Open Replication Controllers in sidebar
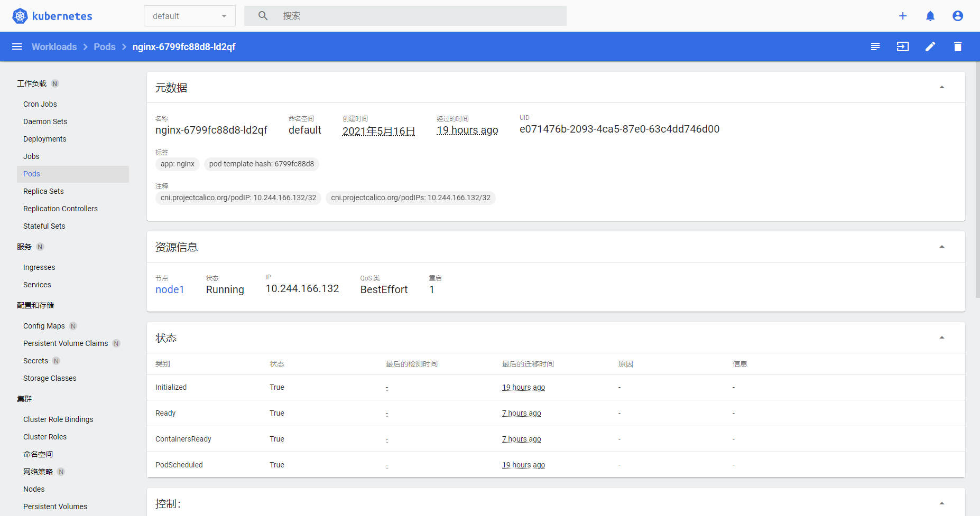The image size is (980, 516). point(60,209)
